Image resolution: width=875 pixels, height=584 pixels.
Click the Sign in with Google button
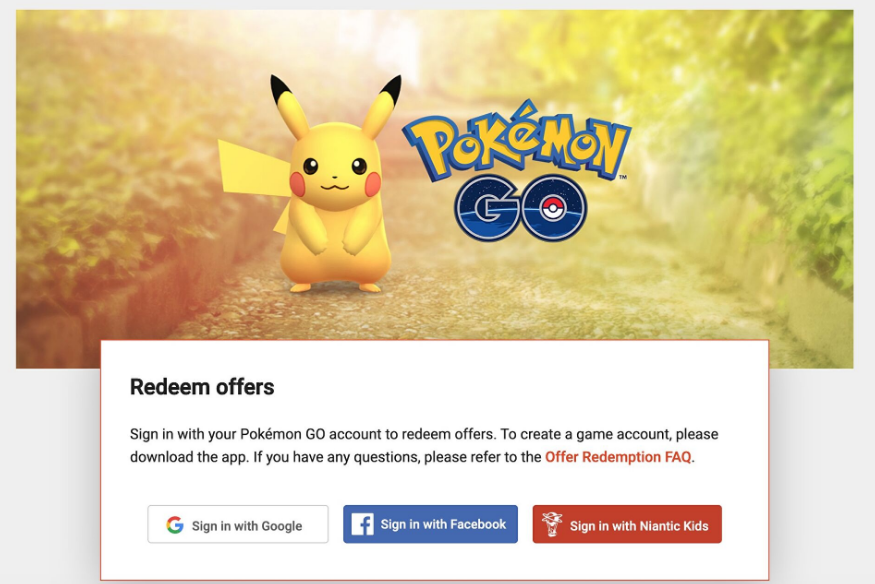tap(238, 524)
